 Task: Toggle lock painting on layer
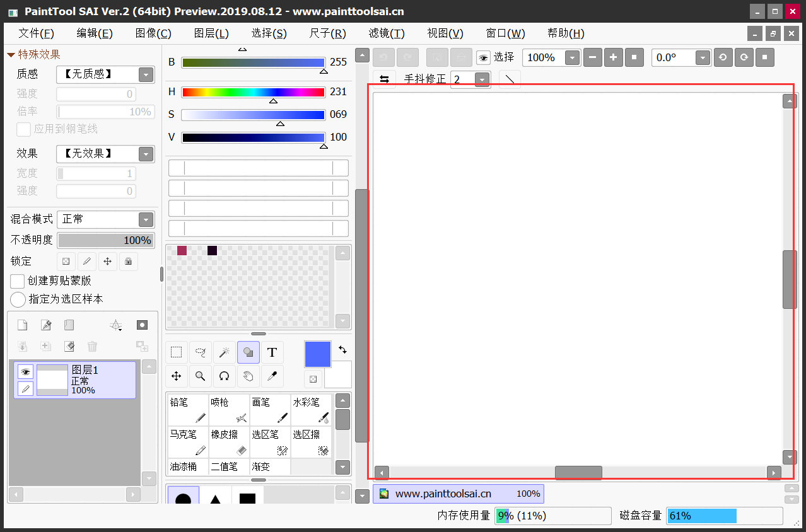(x=86, y=262)
